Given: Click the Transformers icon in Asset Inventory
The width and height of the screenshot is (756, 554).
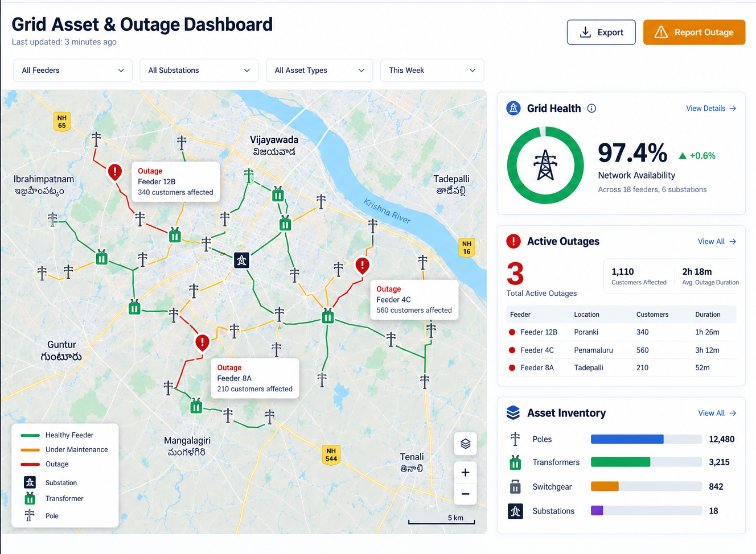Looking at the screenshot, I should pyautogui.click(x=515, y=462).
